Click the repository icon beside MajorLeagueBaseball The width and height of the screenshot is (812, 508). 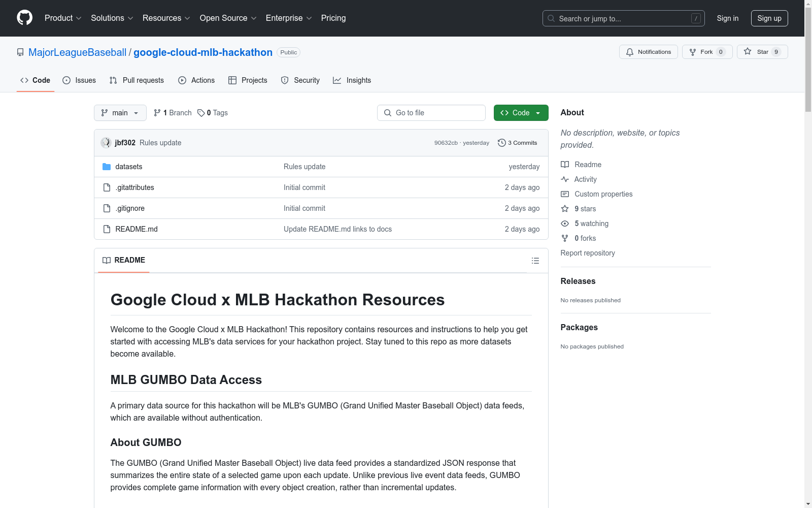click(20, 52)
